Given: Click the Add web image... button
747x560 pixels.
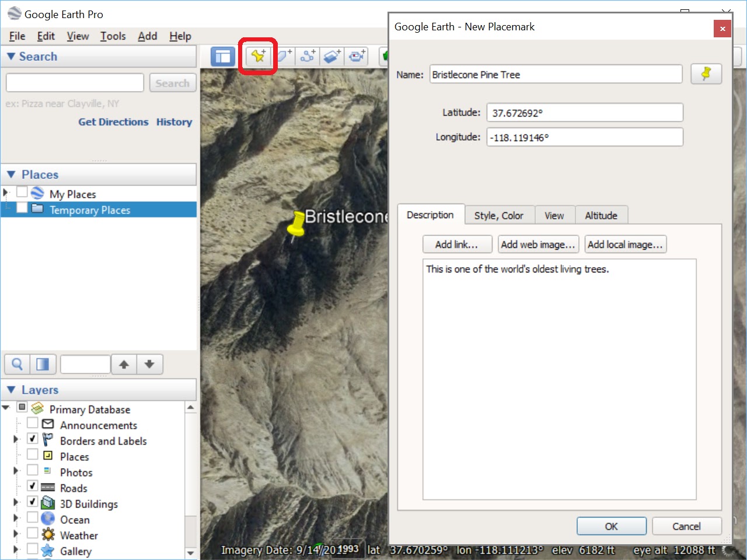Looking at the screenshot, I should [x=538, y=244].
